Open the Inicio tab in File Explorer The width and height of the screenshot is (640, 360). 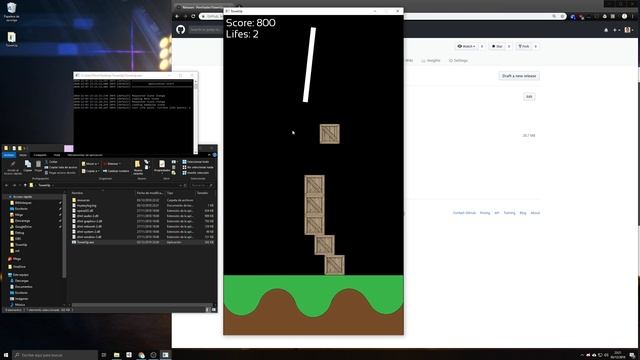23,155
